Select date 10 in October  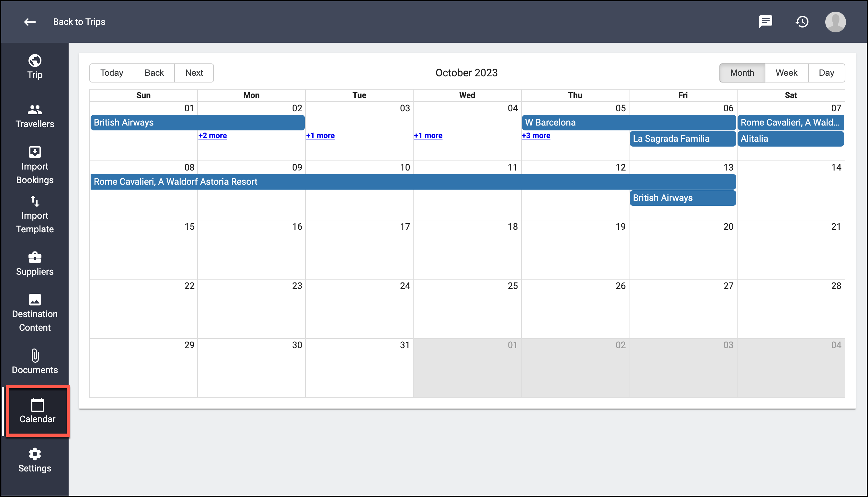[405, 167]
